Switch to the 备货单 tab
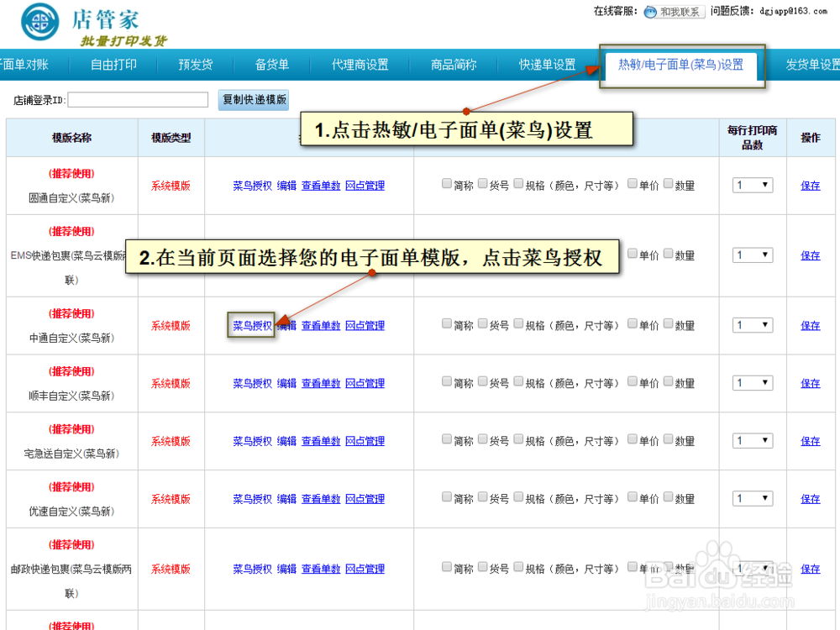This screenshot has width=840, height=630. tap(272, 65)
